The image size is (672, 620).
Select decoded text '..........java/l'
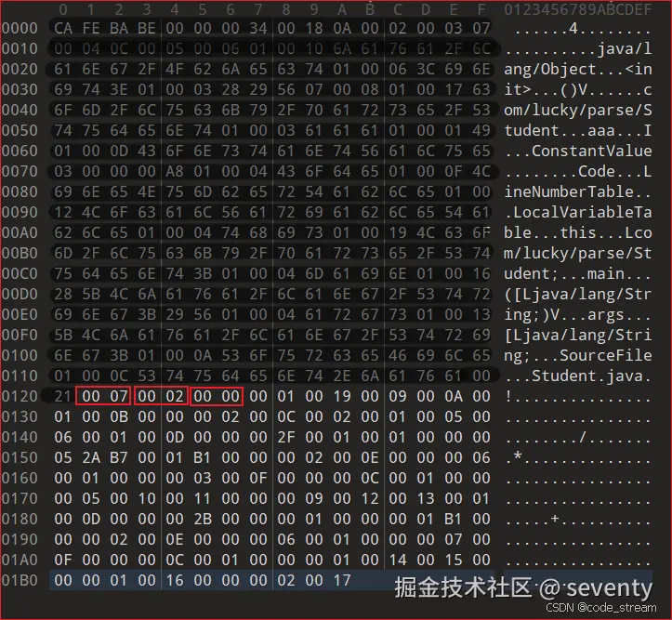coord(578,49)
